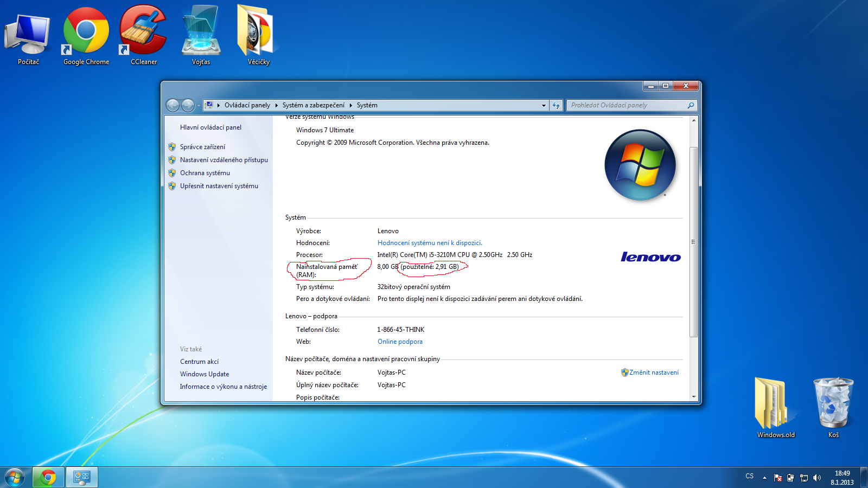Expand the breadcrumb arrow before Ovládací panely

coord(219,105)
